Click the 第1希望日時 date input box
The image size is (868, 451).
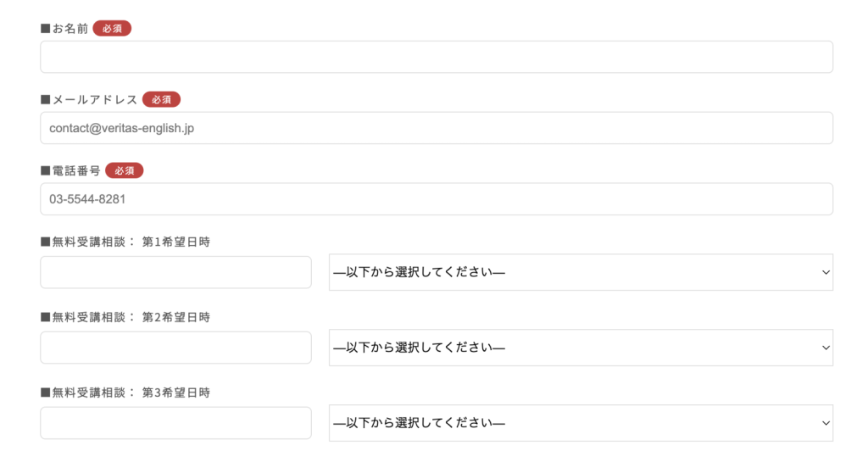pos(175,272)
